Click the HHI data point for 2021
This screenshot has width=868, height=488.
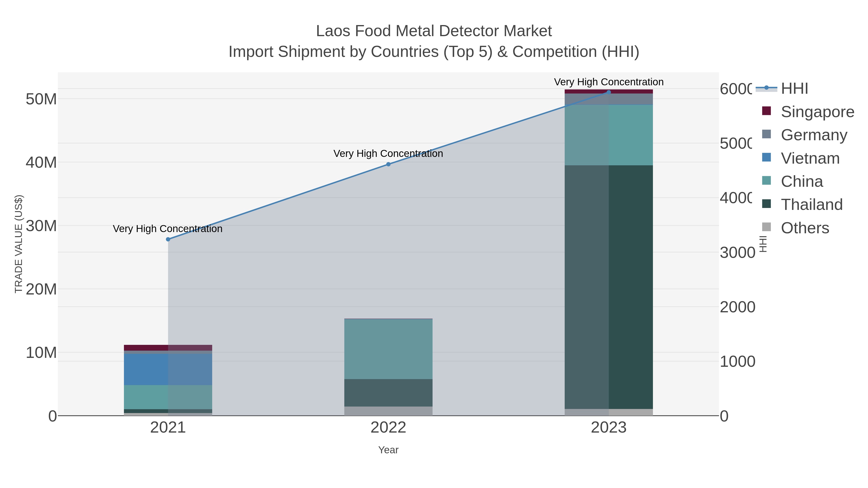(x=168, y=240)
